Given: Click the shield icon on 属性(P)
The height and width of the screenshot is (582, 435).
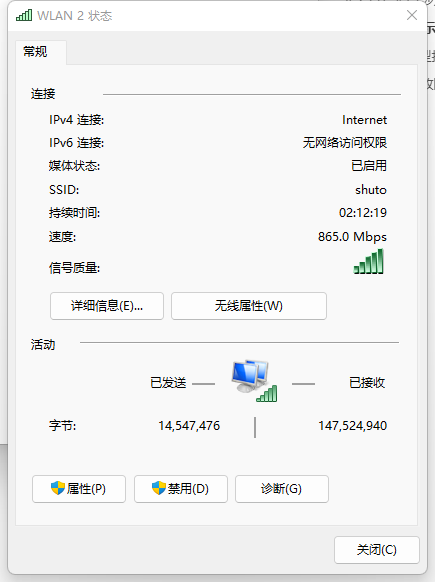Looking at the screenshot, I should 58,488.
